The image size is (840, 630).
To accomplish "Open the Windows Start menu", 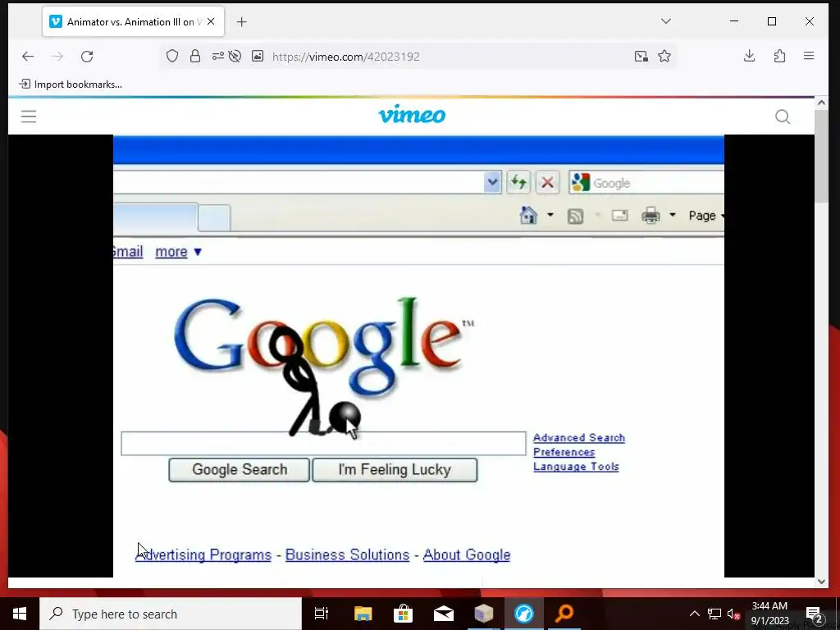I will click(x=20, y=614).
